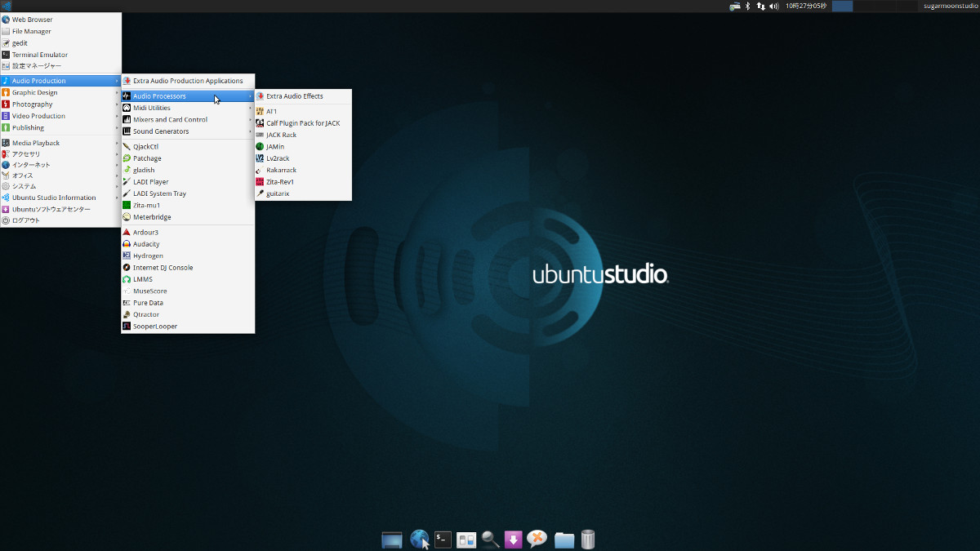Expand the Graphic Design submenu

pyautogui.click(x=60, y=92)
